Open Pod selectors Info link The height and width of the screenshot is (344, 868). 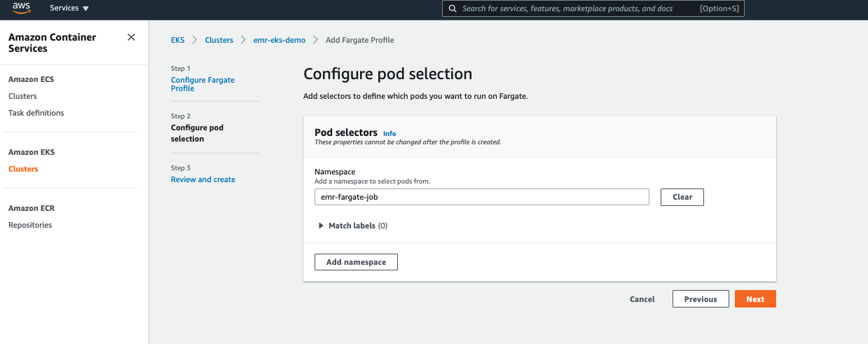(x=390, y=133)
